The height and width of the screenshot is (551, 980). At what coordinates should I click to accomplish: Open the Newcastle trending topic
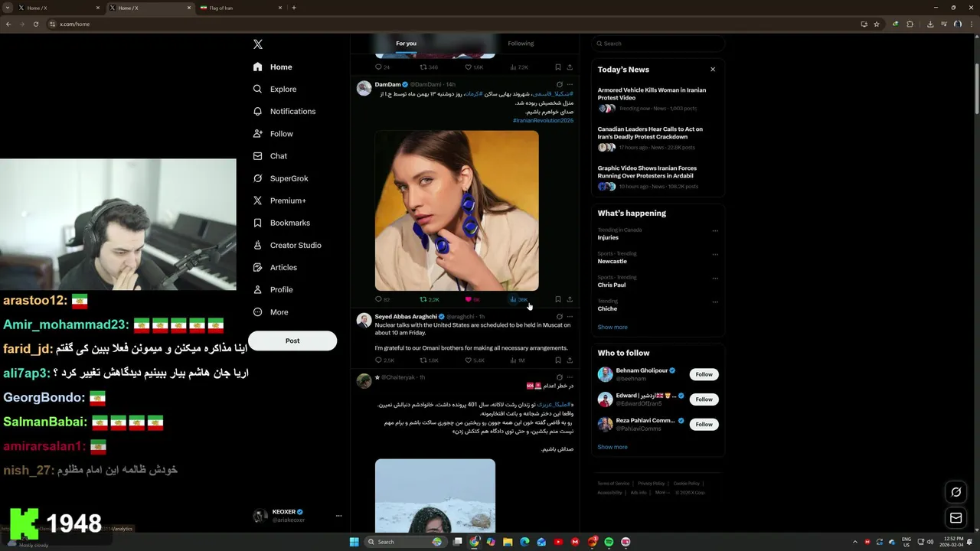click(x=612, y=261)
